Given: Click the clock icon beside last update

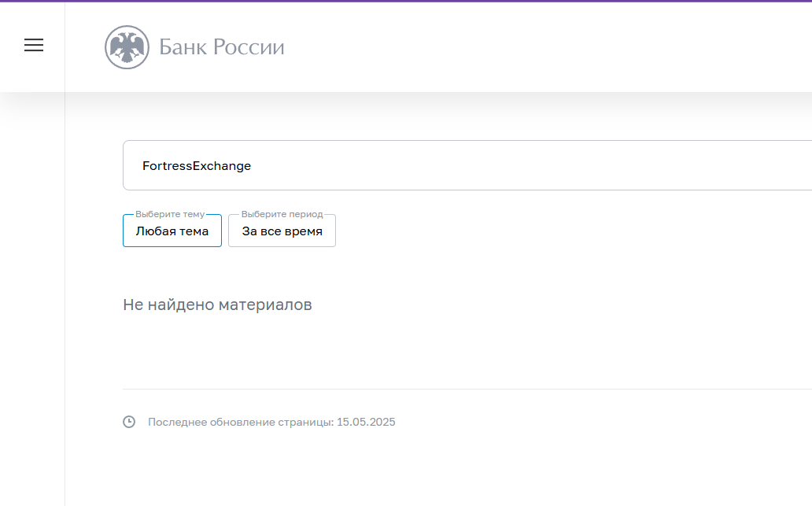Looking at the screenshot, I should [129, 422].
